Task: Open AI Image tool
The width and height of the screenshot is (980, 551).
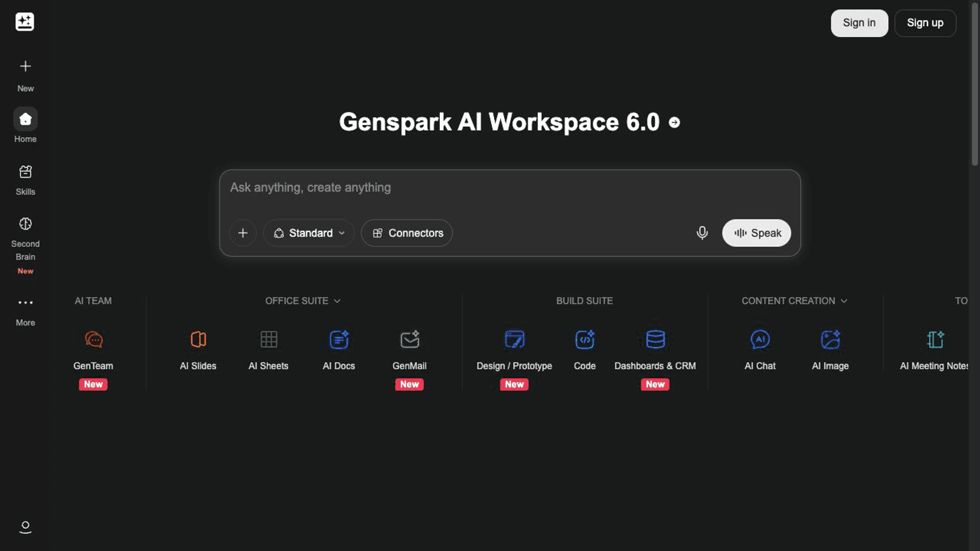Action: [831, 351]
